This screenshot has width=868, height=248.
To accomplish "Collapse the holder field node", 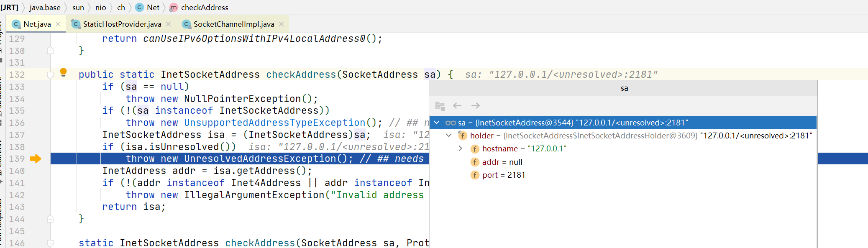I will pyautogui.click(x=448, y=136).
